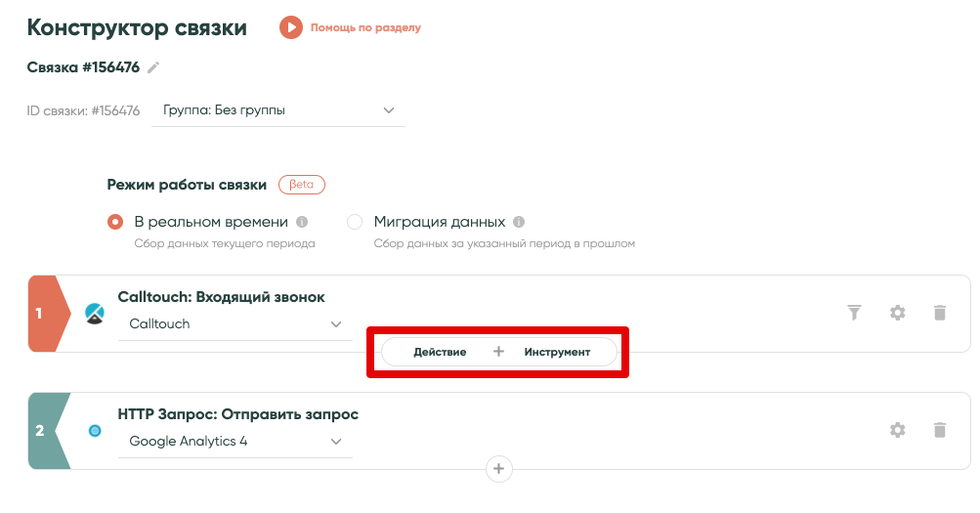The height and width of the screenshot is (513, 980).
Task: Click the "Действие" add button
Action: click(440, 352)
